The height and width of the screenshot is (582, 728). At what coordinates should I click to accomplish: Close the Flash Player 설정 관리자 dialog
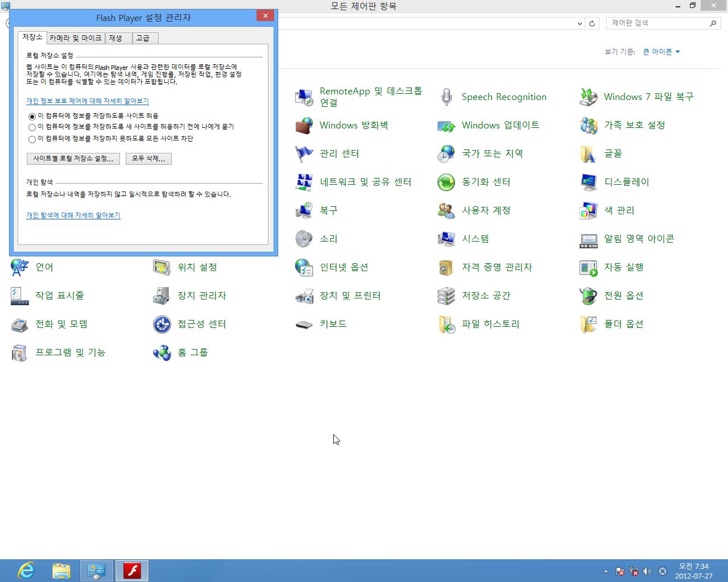point(265,16)
